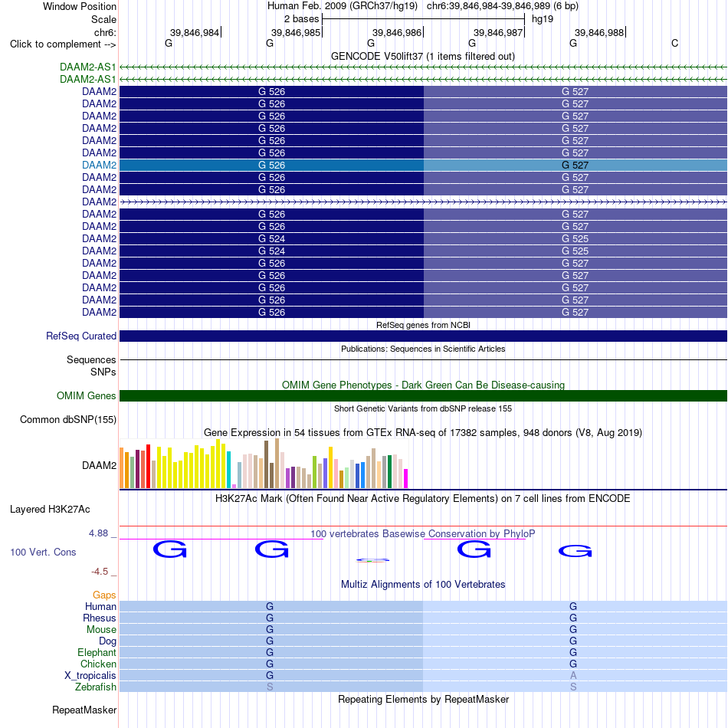Screen dimensions: 728x728
Task: Click the chr6:39,846,984-39,846,989 position text
Action: [x=503, y=6]
